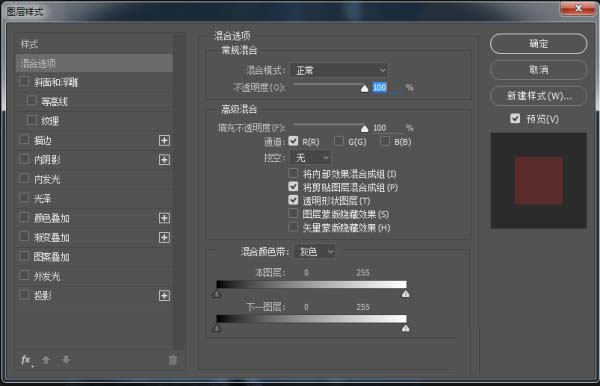Viewport: 600px width, 386px height.
Task: Enable the 外发光 checkbox
Action: coord(24,275)
